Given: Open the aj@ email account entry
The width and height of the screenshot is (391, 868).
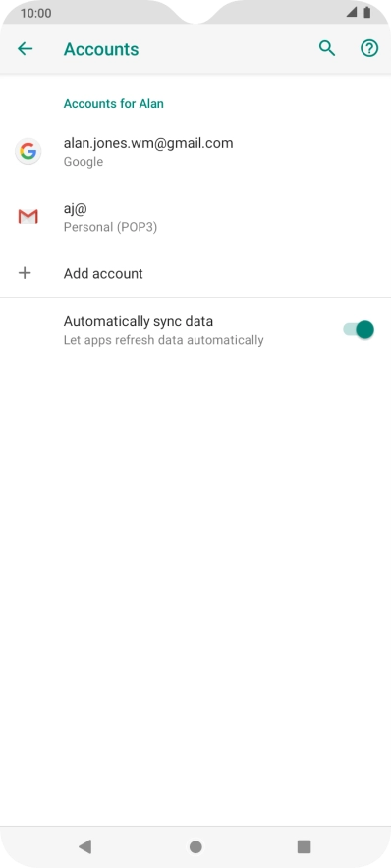Looking at the screenshot, I should (195, 217).
